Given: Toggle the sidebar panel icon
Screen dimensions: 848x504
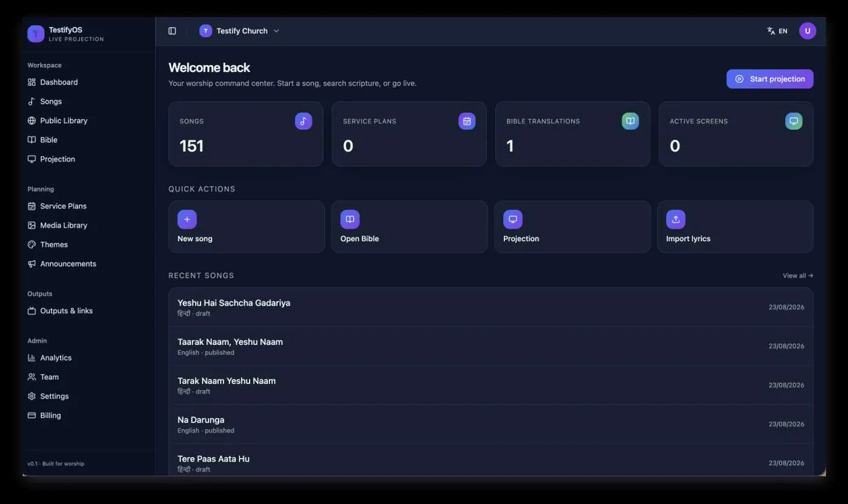Looking at the screenshot, I should (x=172, y=31).
